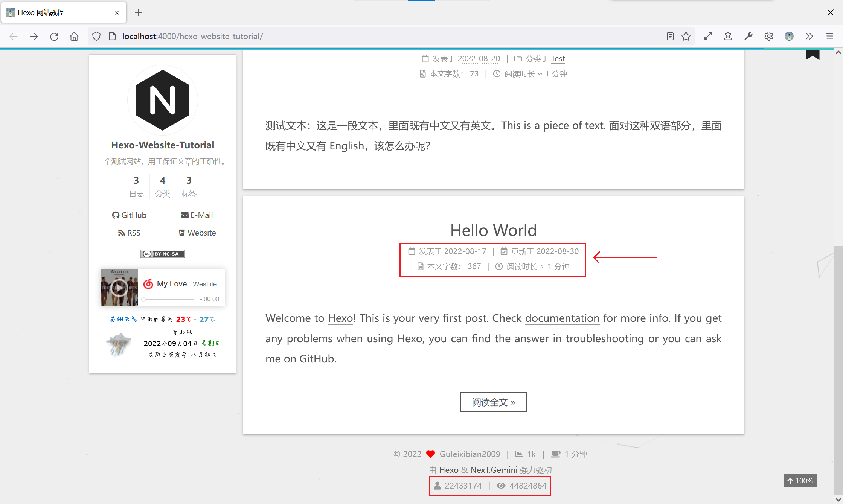This screenshot has width=843, height=504.
Task: Open the Firefox hamburger application menu
Action: [x=830, y=37]
